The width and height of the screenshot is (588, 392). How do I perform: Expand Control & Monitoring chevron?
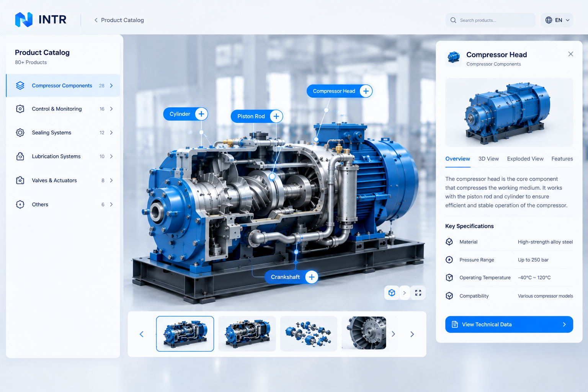[111, 109]
